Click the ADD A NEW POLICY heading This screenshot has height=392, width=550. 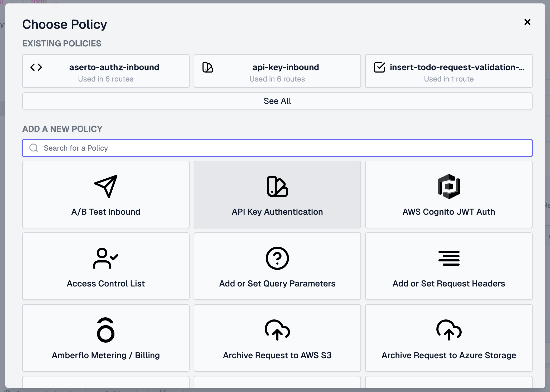click(x=62, y=129)
